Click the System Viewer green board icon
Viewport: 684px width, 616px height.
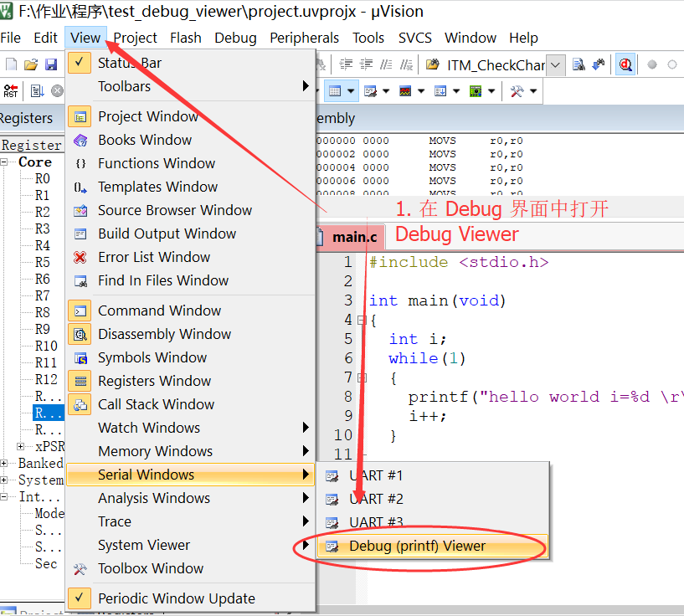(475, 91)
